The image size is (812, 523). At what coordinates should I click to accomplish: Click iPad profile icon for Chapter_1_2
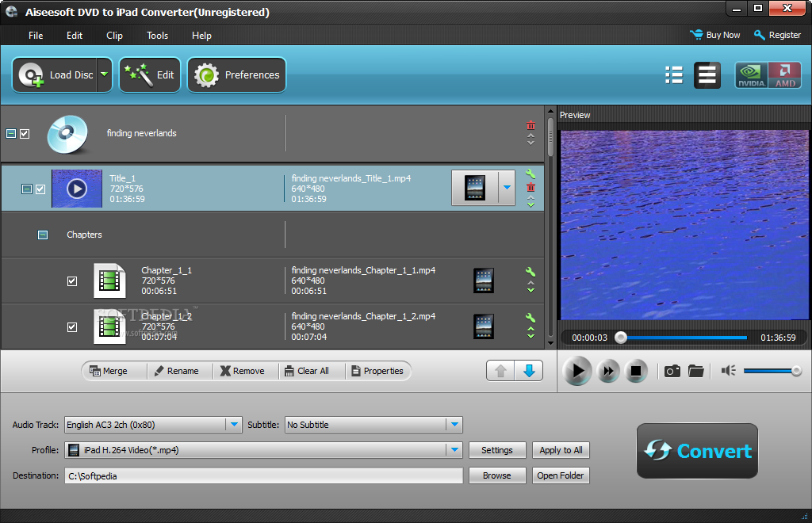point(483,326)
